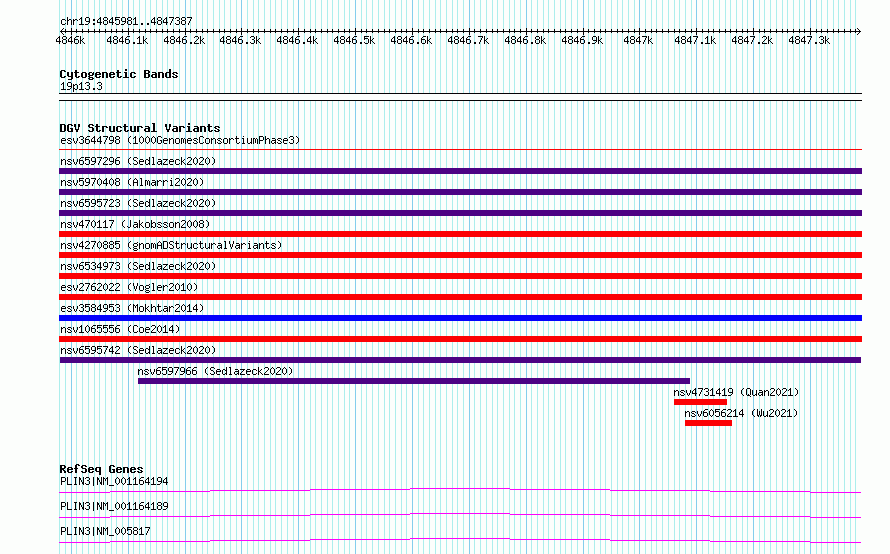Screen dimensions: 890x554
Task: Select variant label nsv6534973 (Sedlazeck2020)
Action: 138,266
